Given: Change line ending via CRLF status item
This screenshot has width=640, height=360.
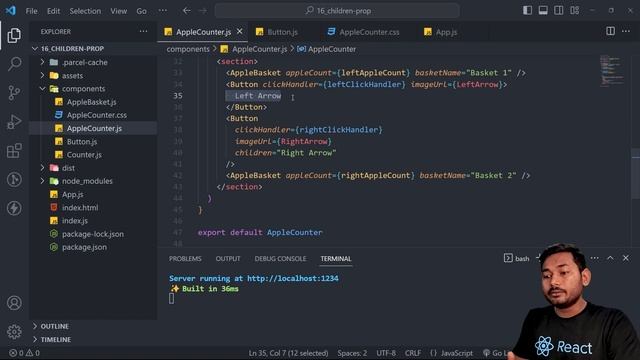Looking at the screenshot, I should tap(413, 353).
